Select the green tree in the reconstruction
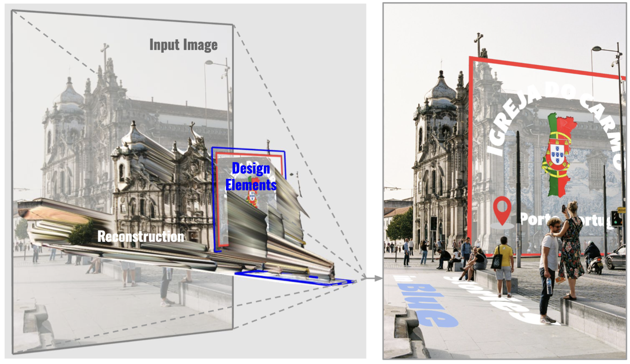 81,233
